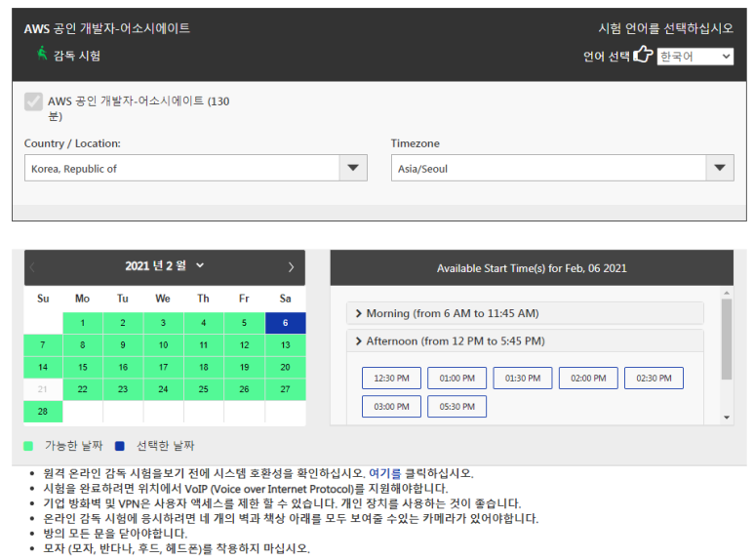
Task: Click the selected date February 6
Action: coord(285,323)
